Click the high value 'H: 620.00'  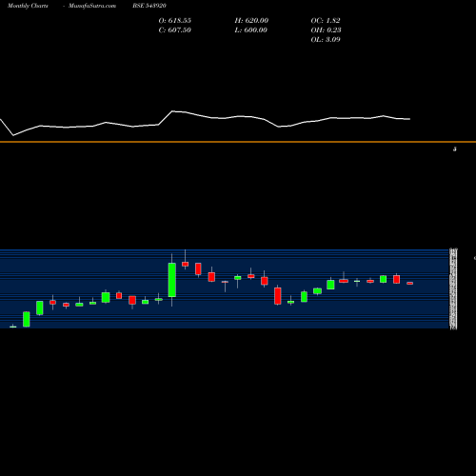tap(251, 21)
